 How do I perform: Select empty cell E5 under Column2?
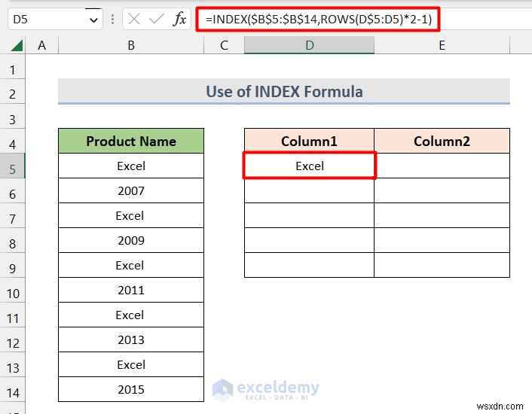coord(442,166)
